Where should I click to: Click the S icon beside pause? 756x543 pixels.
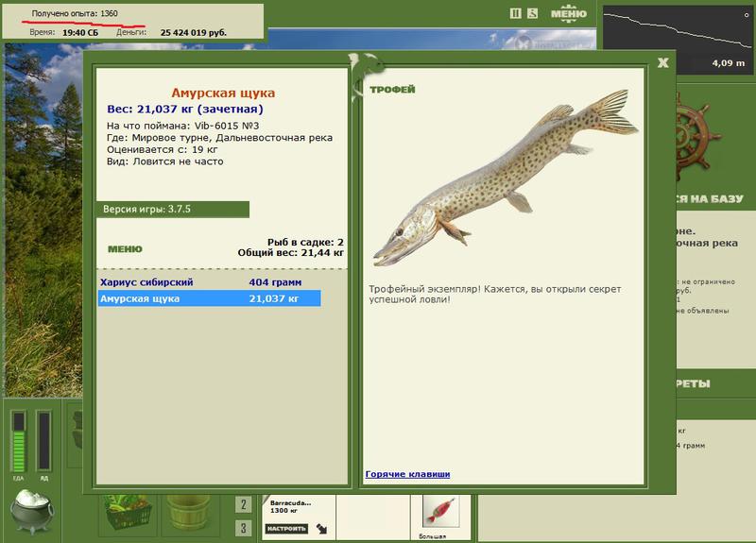532,13
